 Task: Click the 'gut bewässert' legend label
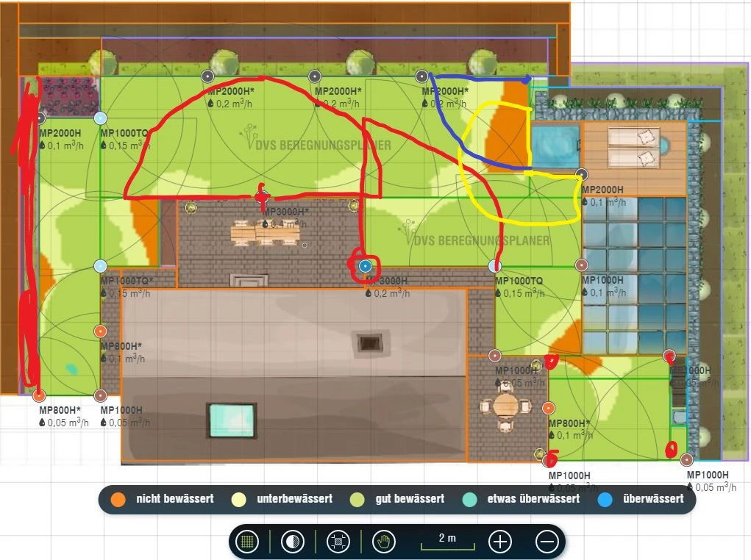point(410,499)
